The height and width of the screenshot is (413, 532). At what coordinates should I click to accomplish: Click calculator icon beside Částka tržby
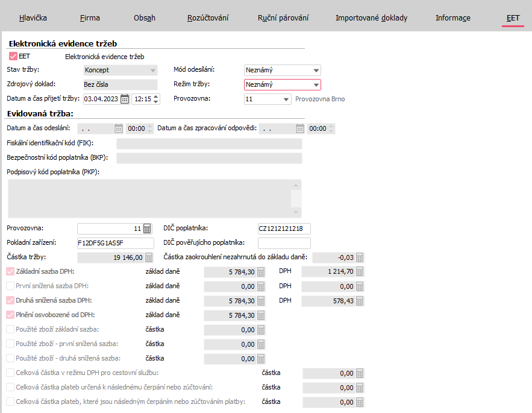click(x=149, y=257)
